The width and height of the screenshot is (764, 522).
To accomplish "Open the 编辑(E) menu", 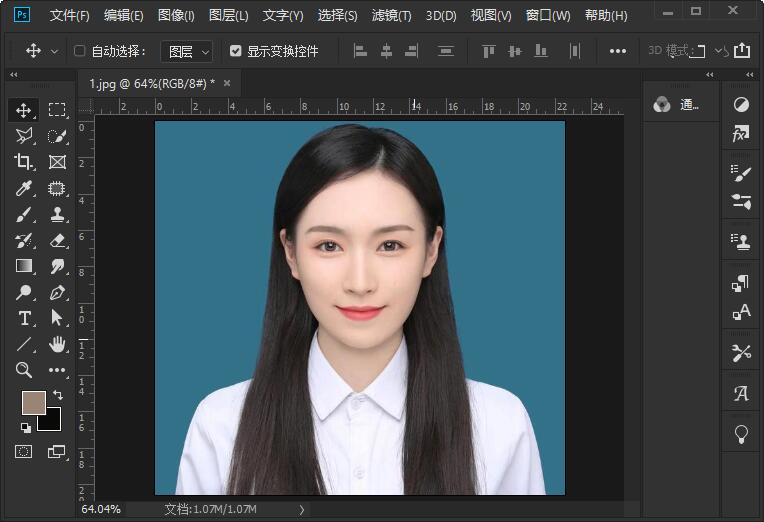I will pyautogui.click(x=123, y=16).
